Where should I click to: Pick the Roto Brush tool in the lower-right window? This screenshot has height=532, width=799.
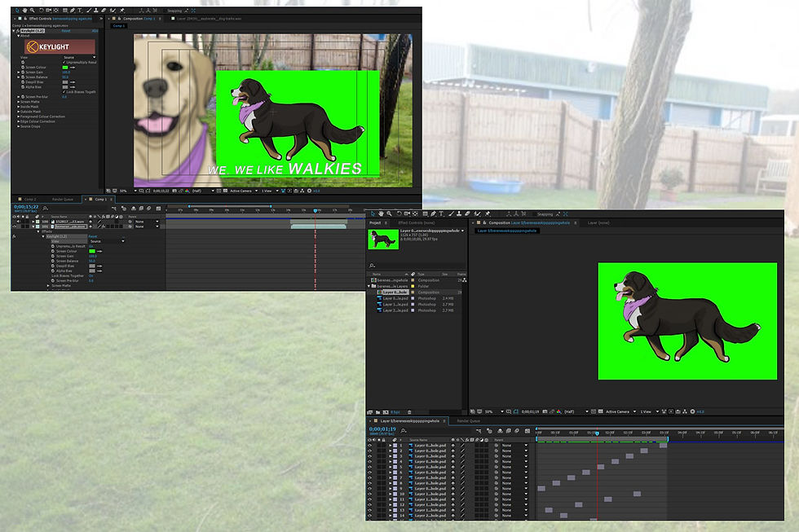click(x=478, y=213)
